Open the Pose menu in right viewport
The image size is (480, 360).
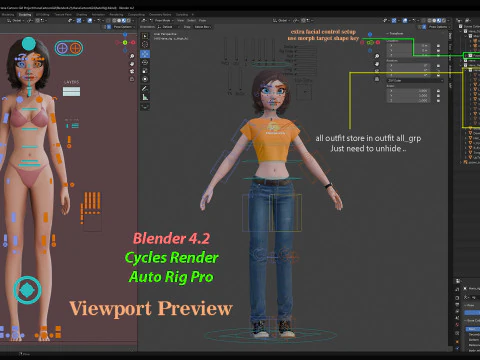202,20
